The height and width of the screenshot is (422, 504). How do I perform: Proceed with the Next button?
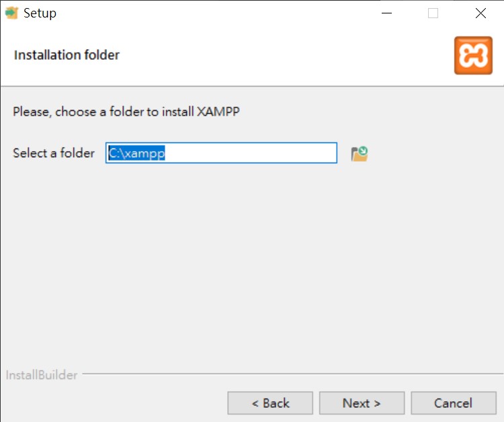coord(362,403)
